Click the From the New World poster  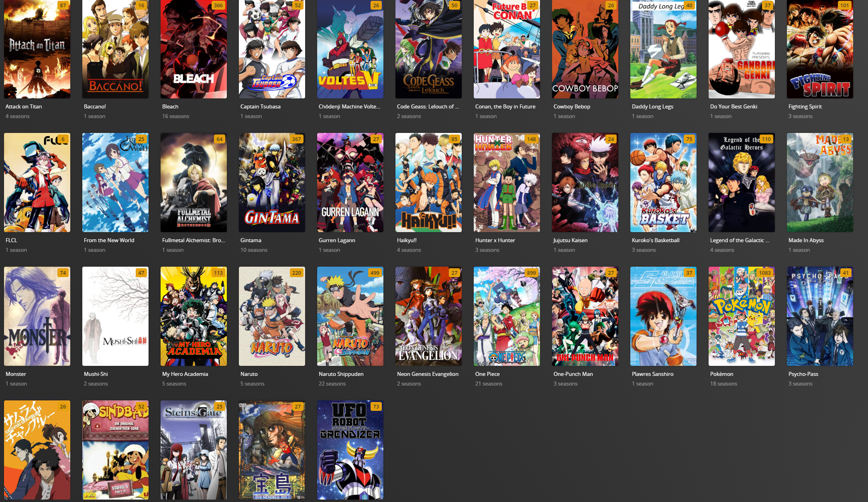click(x=115, y=182)
